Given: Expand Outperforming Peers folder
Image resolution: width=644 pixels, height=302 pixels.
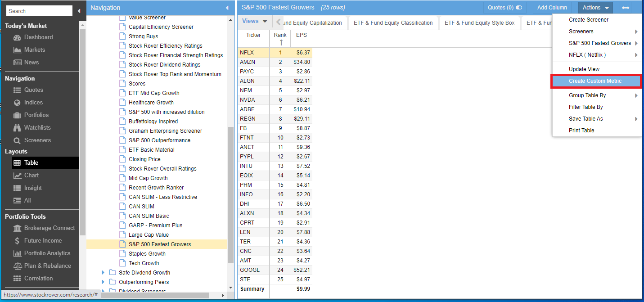Looking at the screenshot, I should pos(103,282).
